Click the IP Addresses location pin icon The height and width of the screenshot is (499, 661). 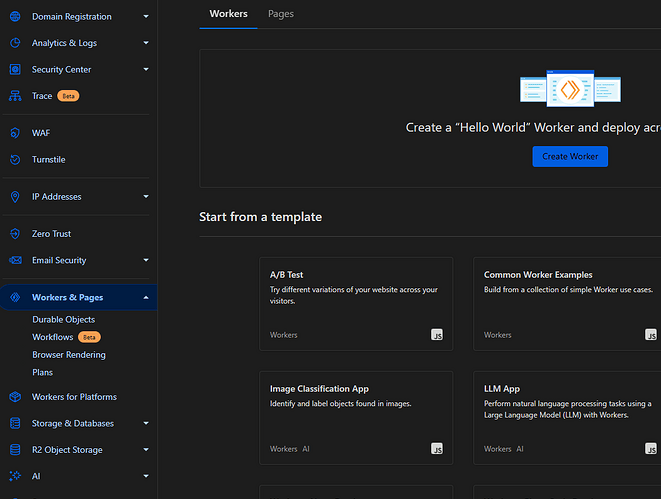point(15,197)
